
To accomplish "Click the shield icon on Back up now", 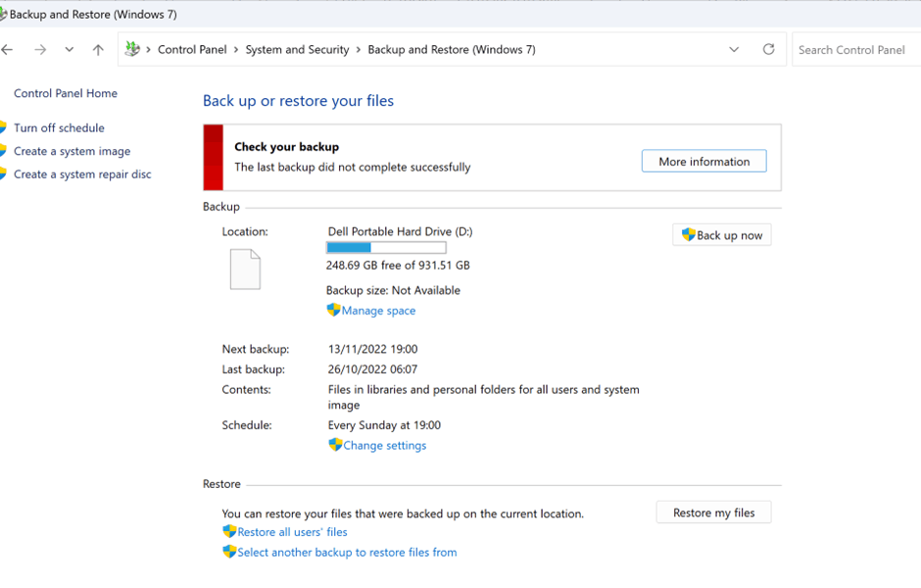I will point(689,235).
